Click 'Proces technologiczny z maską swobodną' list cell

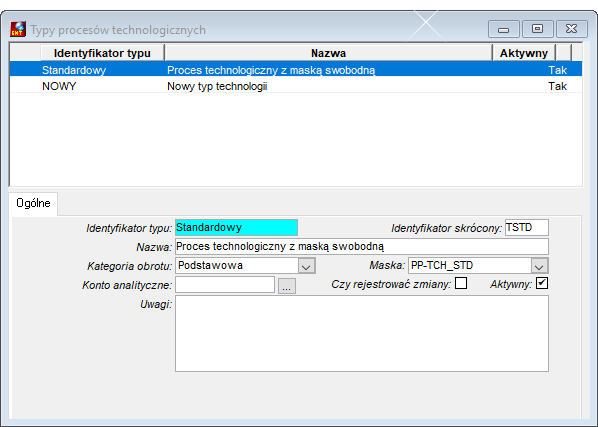(271, 70)
